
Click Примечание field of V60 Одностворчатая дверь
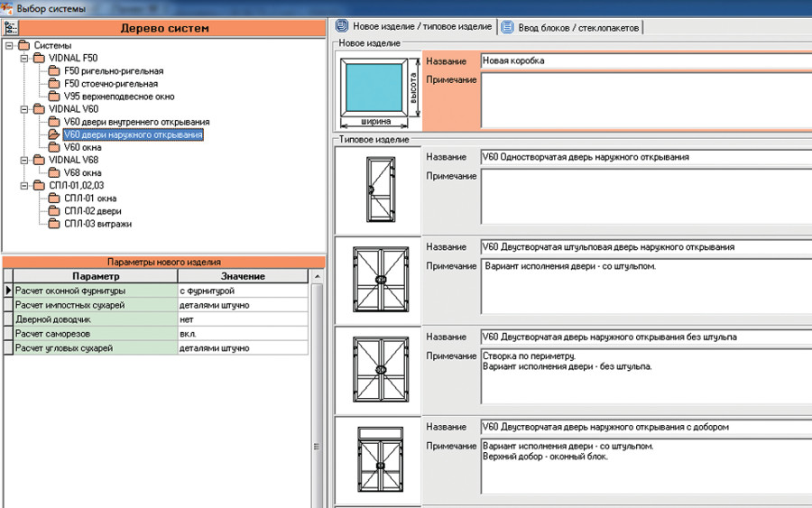646,197
